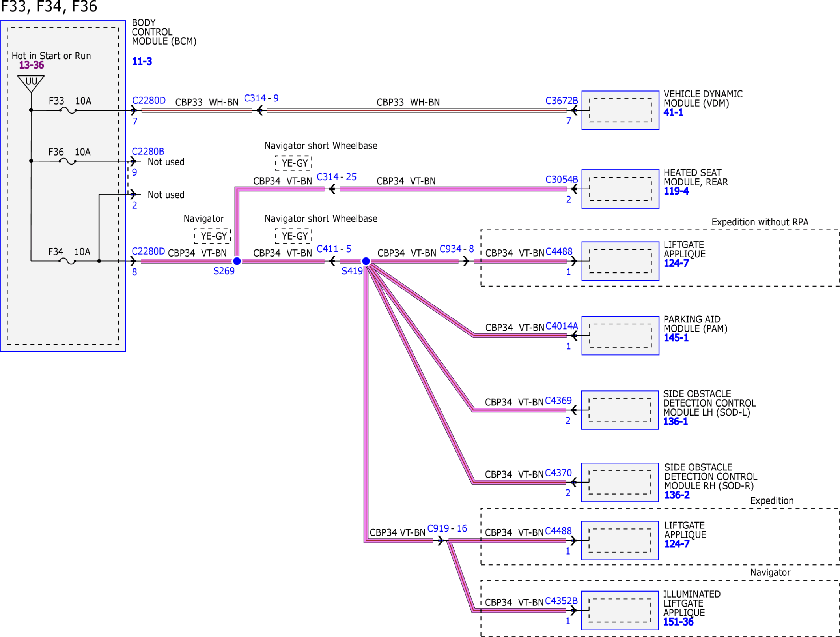
Task: Click the Expedition without RPA label
Action: click(x=760, y=222)
